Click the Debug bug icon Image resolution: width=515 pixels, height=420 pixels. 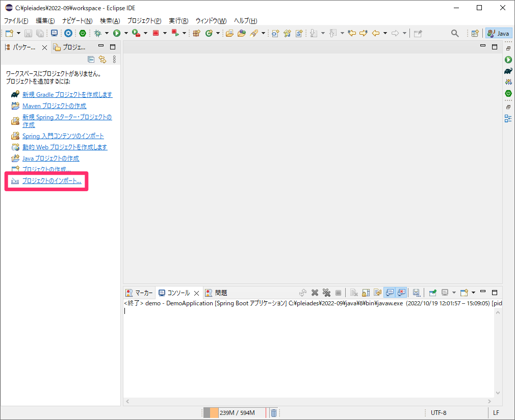[97, 33]
